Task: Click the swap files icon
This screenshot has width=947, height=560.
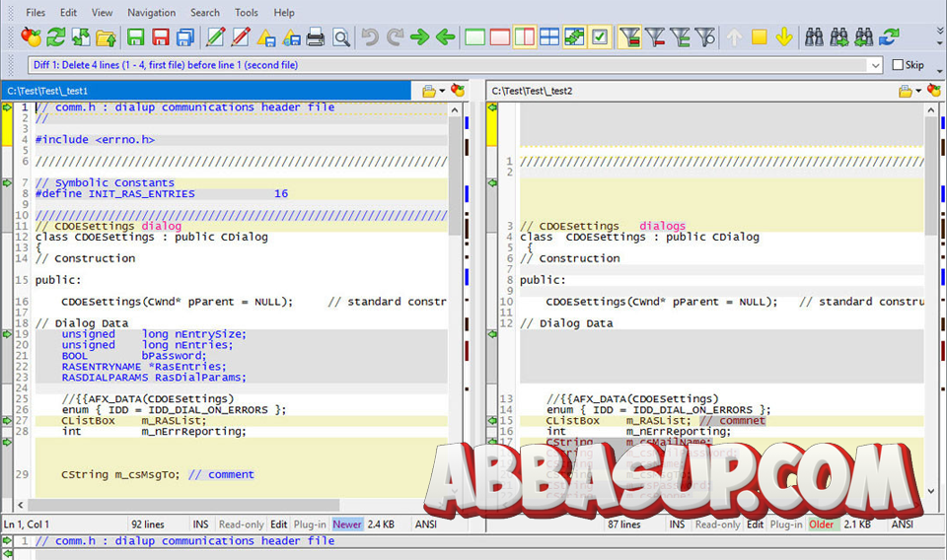Action: (x=81, y=37)
